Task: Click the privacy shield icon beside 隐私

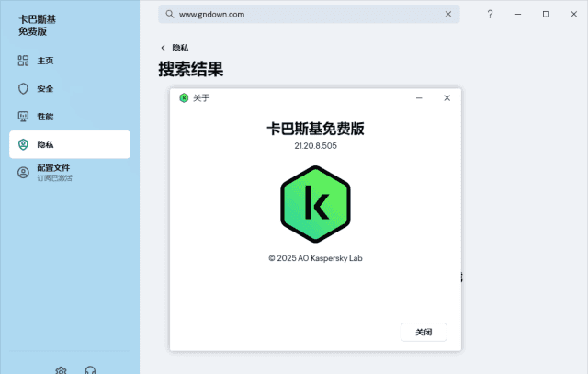Action: (23, 144)
